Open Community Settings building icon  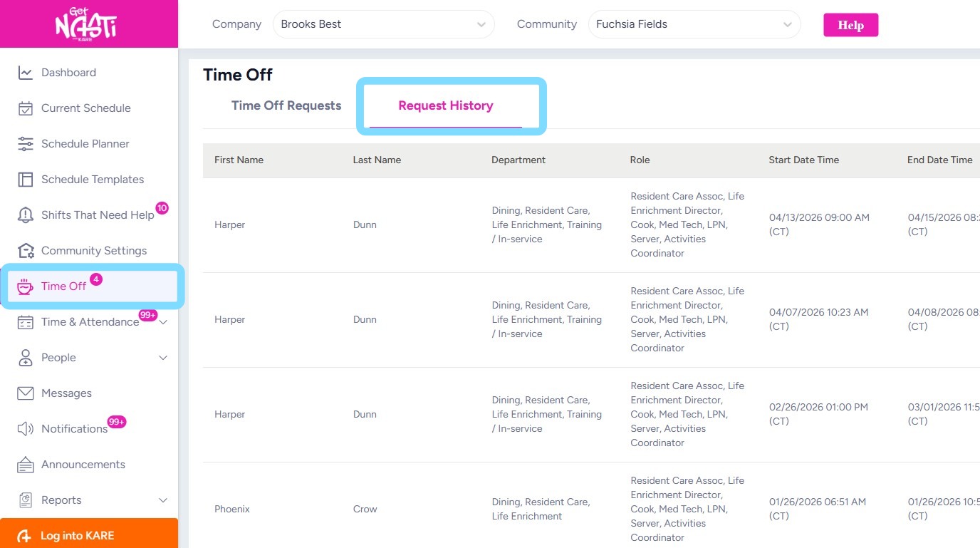26,251
